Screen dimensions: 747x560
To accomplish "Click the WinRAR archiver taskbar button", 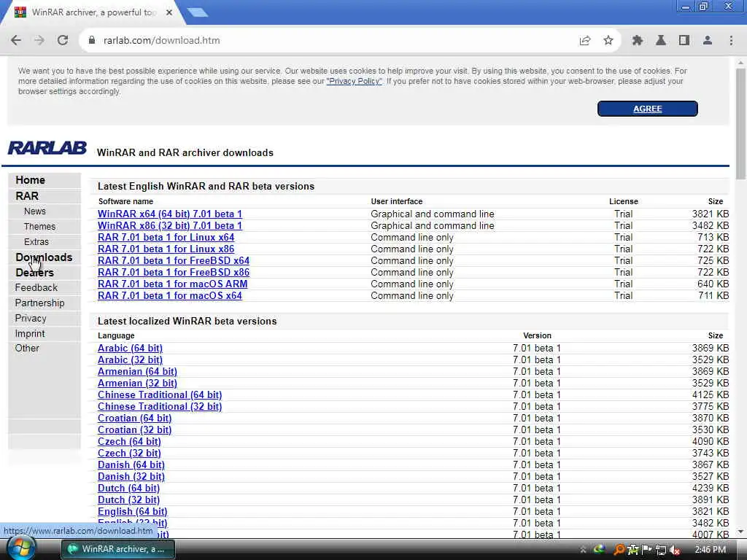I will pyautogui.click(x=118, y=549).
